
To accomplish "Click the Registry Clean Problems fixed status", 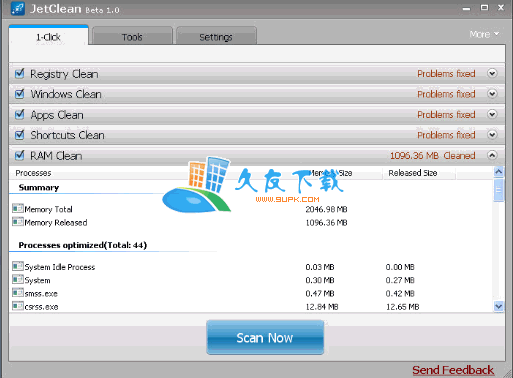I will (x=446, y=73).
